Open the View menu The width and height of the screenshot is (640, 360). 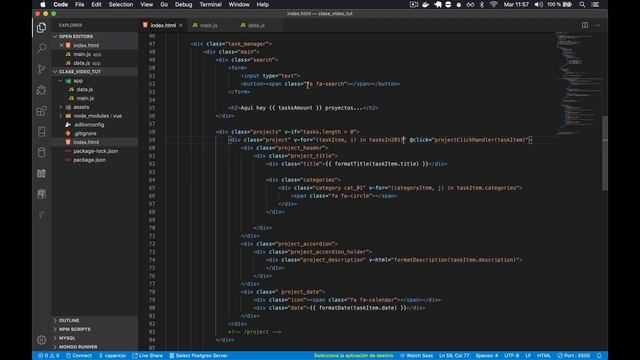click(x=147, y=4)
